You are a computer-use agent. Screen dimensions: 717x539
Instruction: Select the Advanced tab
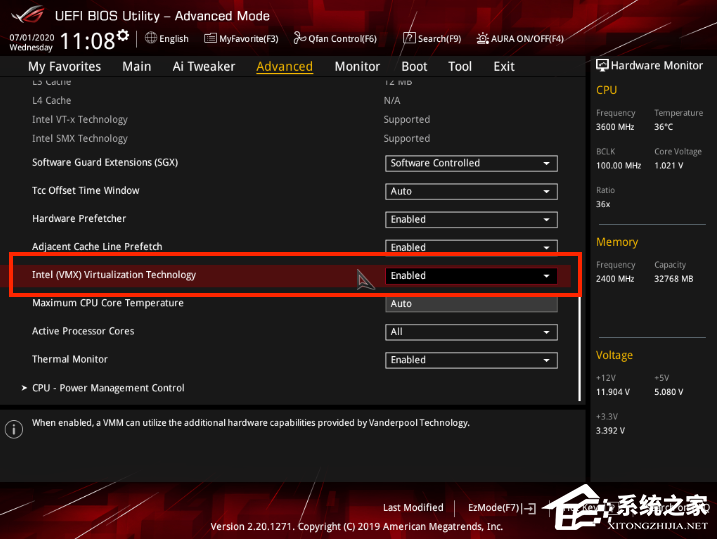(x=284, y=67)
